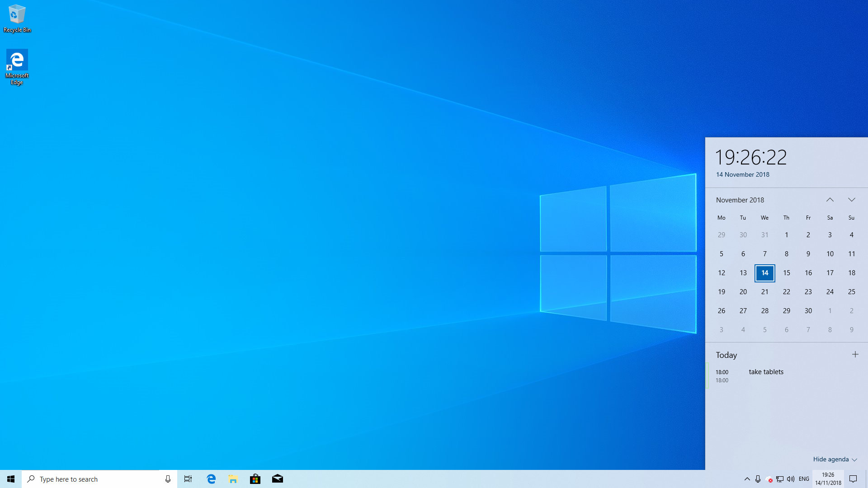Click the volume speaker tray icon
Viewport: 868px width, 488px height.
(x=791, y=479)
